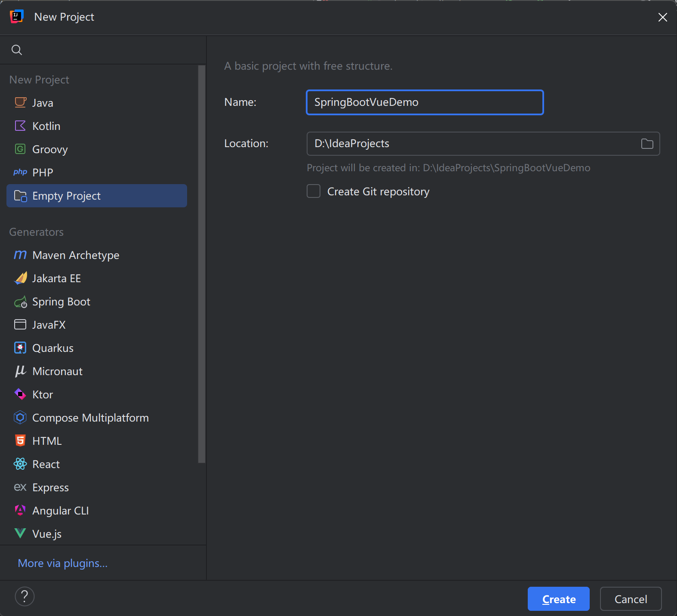Open help with the question mark
Screen dimensions: 677x616
(25, 596)
